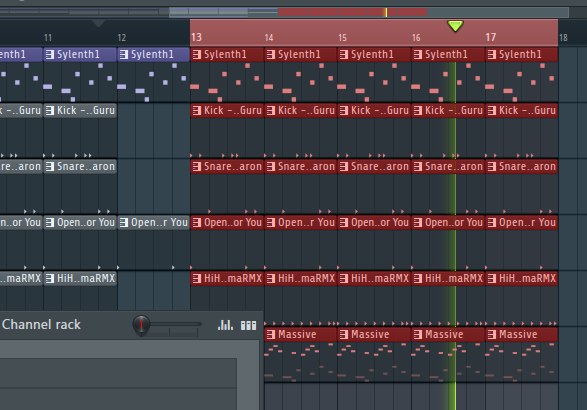Select the Snare clip title at bar 15
This screenshot has width=587, height=410.
[380, 166]
